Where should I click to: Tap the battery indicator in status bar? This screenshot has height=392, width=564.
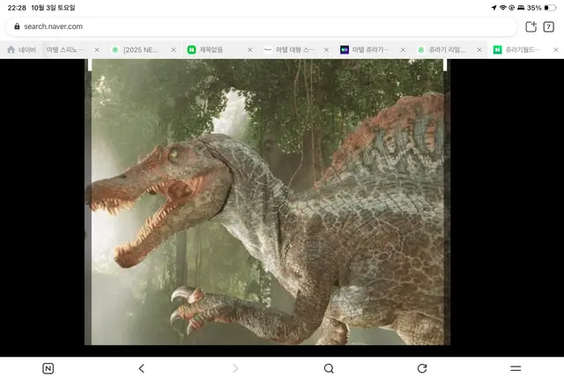coord(550,8)
